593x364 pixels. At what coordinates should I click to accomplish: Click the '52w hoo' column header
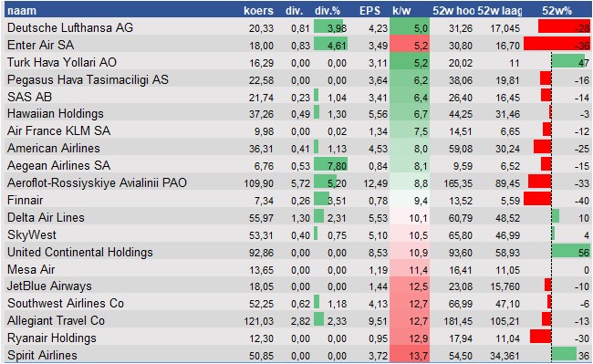pyautogui.click(x=453, y=11)
